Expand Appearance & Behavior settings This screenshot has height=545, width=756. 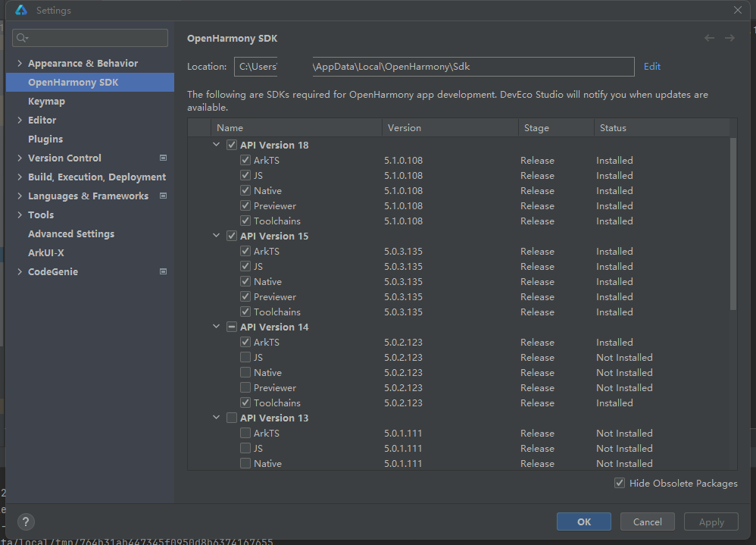(x=20, y=63)
